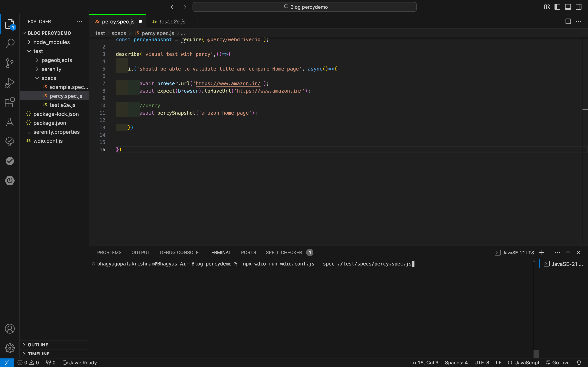Viewport: 588px width, 367px height.
Task: Open the Search view in activity bar
Action: (10, 44)
